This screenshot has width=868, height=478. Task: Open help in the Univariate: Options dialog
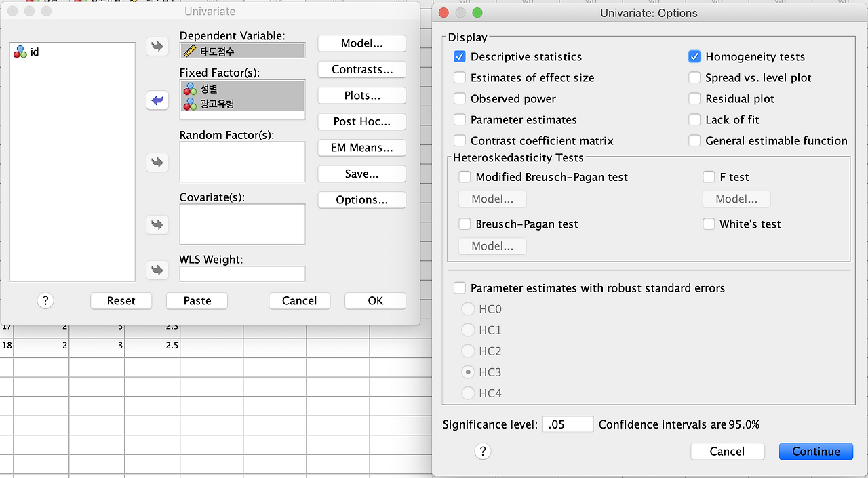pyautogui.click(x=482, y=451)
